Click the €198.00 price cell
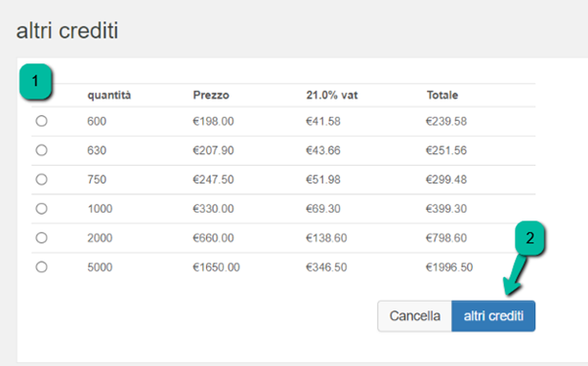 [213, 121]
